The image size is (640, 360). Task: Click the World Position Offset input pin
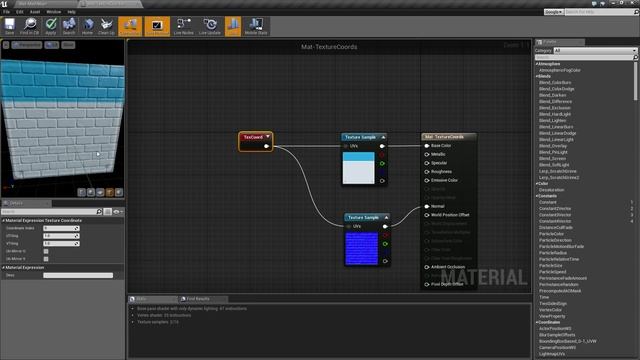[427, 215]
